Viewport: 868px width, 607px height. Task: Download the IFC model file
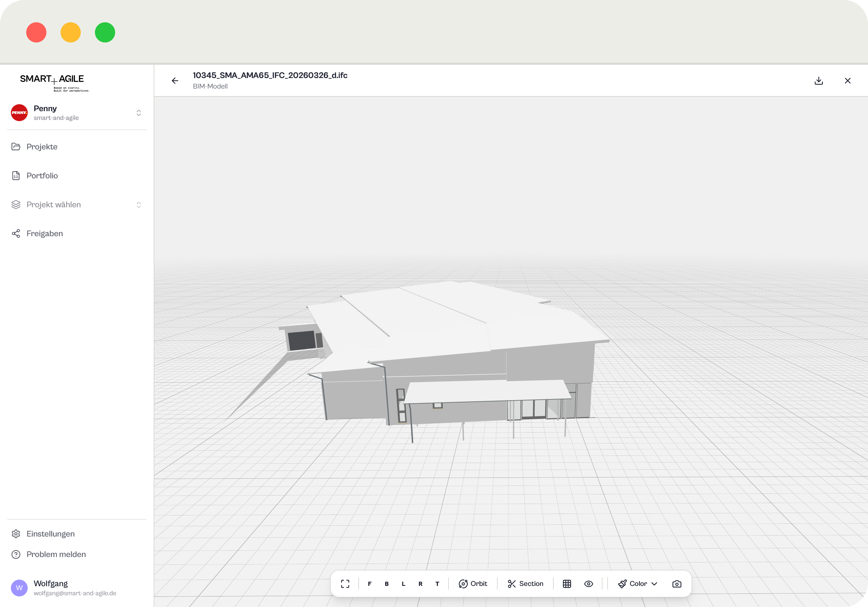(x=819, y=81)
